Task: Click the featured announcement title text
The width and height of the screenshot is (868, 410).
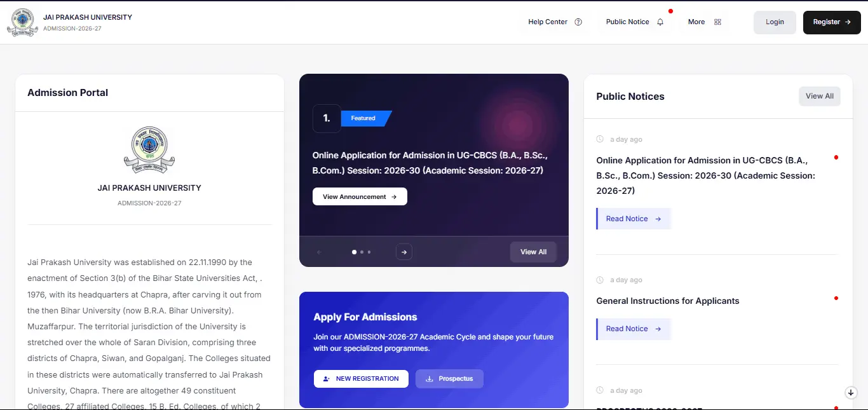Action: click(x=430, y=163)
